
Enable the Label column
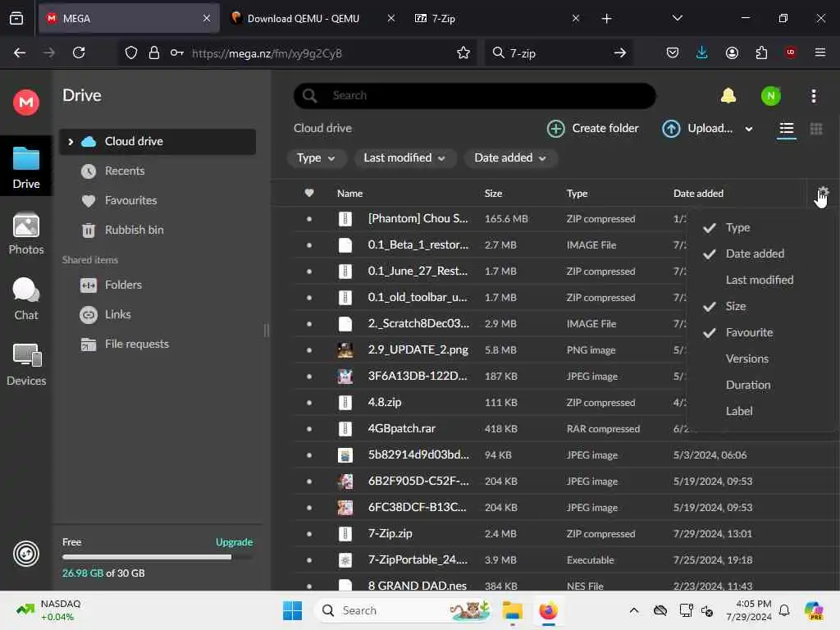(x=739, y=412)
